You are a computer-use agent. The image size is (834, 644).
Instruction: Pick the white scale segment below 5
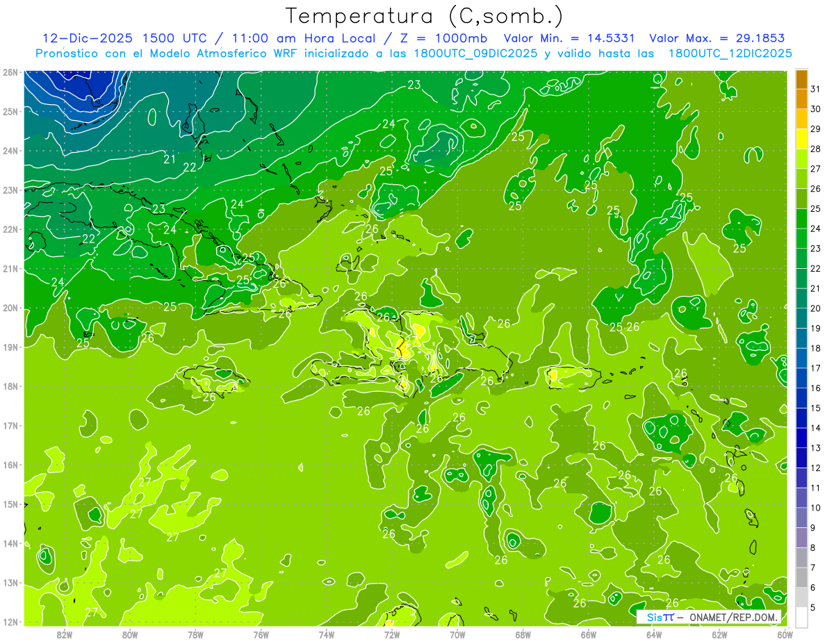(801, 617)
